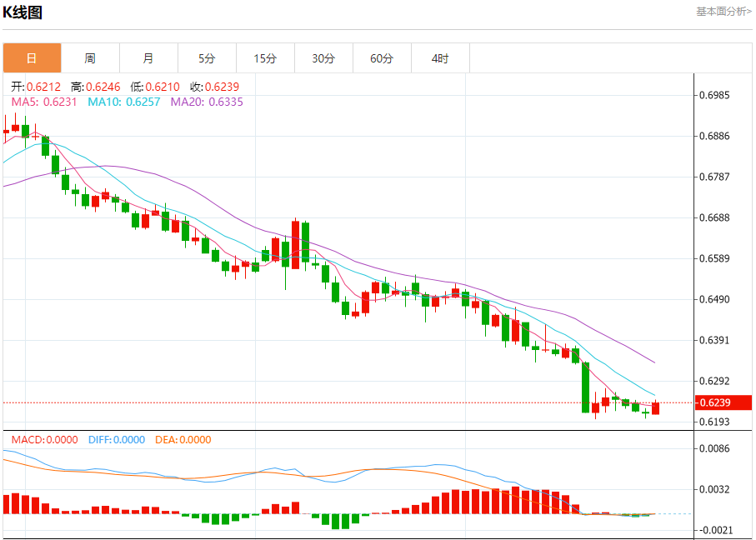Switch to the 周 weekly tab
This screenshot has width=756, height=540.
90,58
